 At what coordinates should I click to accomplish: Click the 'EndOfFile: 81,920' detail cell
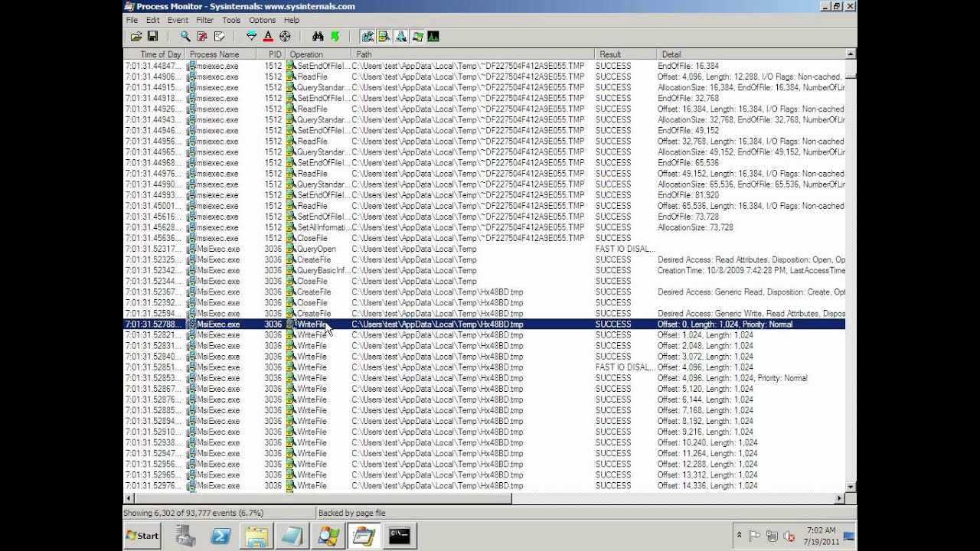point(688,196)
